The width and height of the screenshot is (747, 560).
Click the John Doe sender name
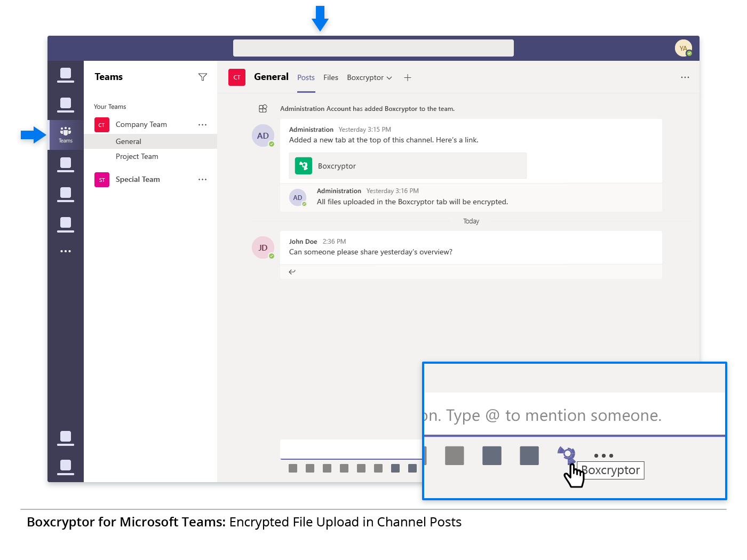click(x=303, y=242)
